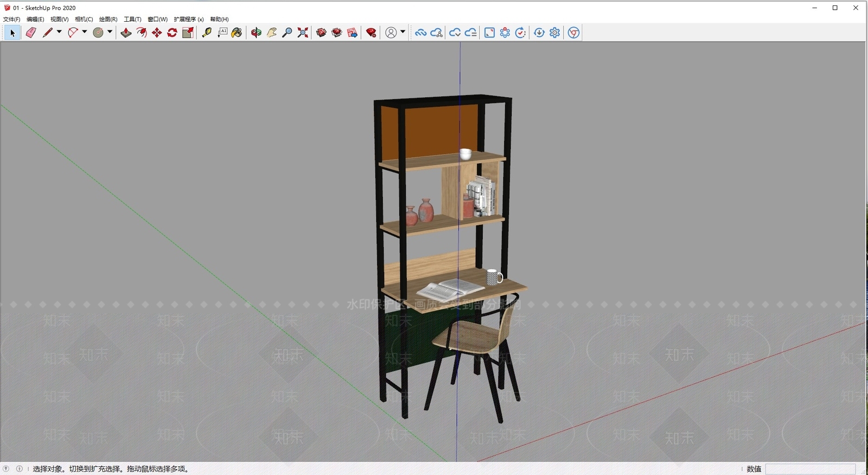Click the Zoom Extents tool
This screenshot has height=475, width=868.
303,33
